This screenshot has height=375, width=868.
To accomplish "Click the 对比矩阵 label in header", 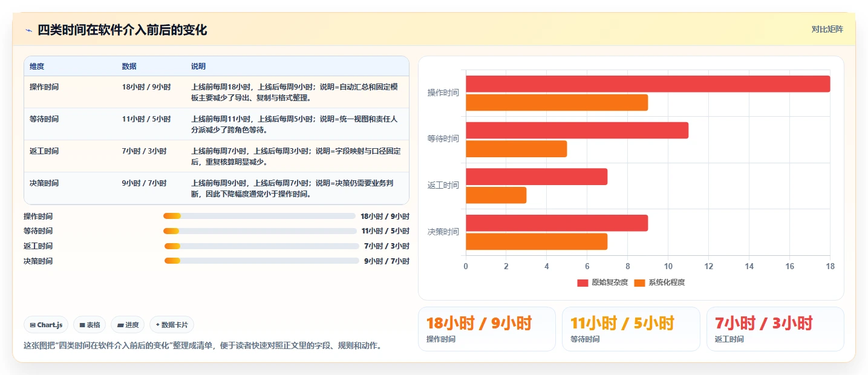I will [827, 29].
